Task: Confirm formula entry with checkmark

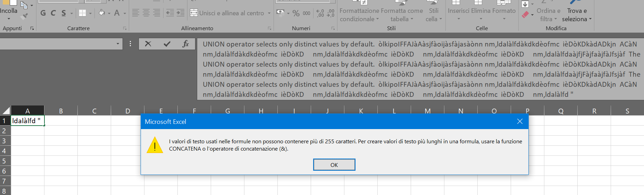Action: tap(167, 44)
